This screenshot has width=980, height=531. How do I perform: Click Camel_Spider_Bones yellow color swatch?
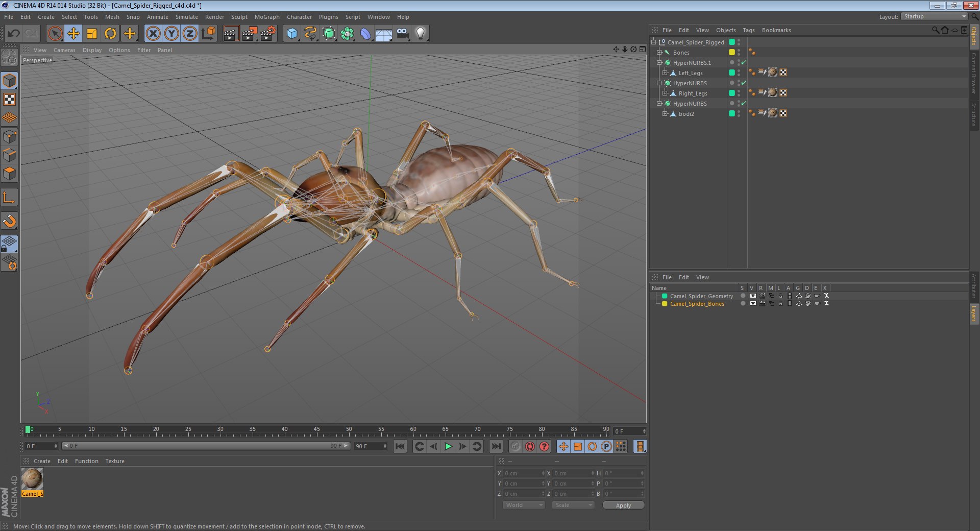click(x=665, y=304)
